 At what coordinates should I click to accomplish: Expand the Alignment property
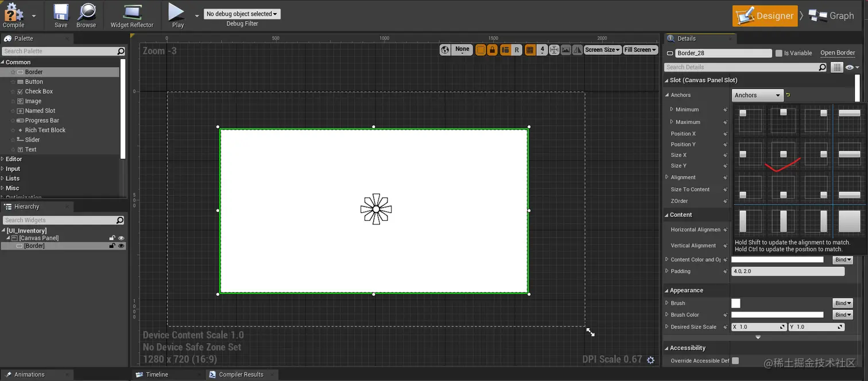[x=667, y=177]
